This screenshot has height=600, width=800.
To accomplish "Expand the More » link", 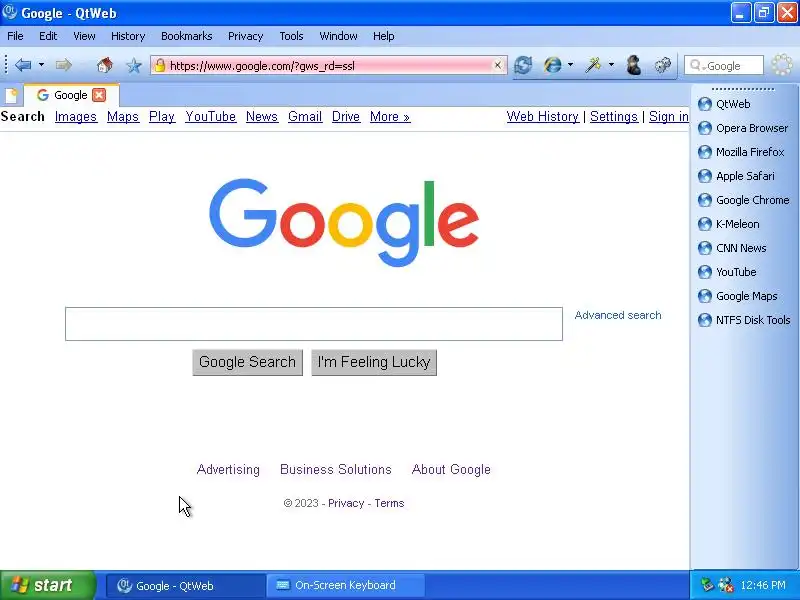I will [x=390, y=117].
